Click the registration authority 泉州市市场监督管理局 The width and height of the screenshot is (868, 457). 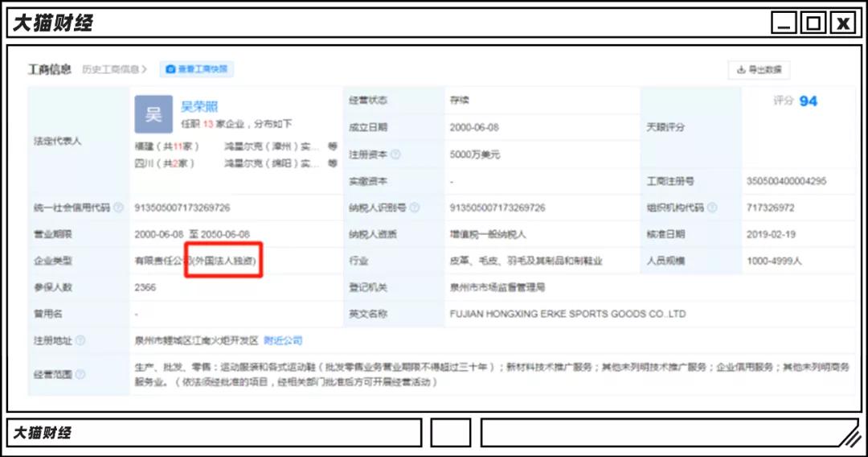pyautogui.click(x=497, y=287)
